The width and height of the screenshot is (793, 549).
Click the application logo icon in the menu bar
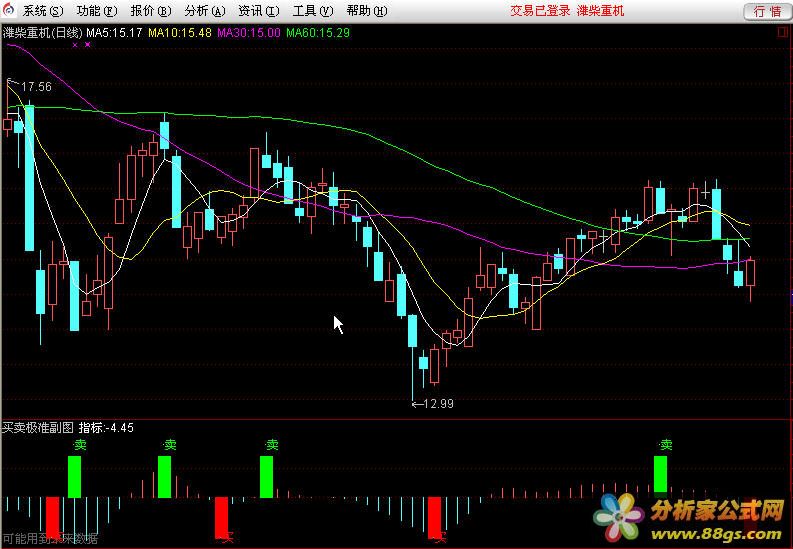(x=9, y=10)
